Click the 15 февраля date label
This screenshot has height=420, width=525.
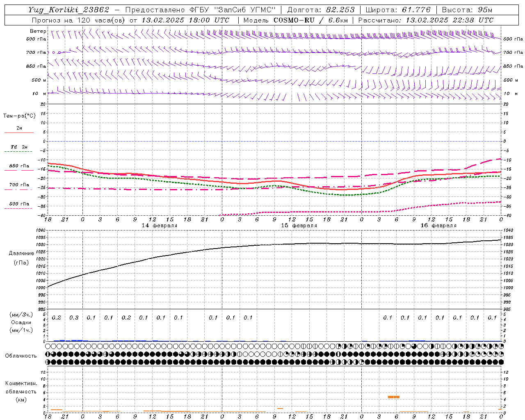pos(299,226)
